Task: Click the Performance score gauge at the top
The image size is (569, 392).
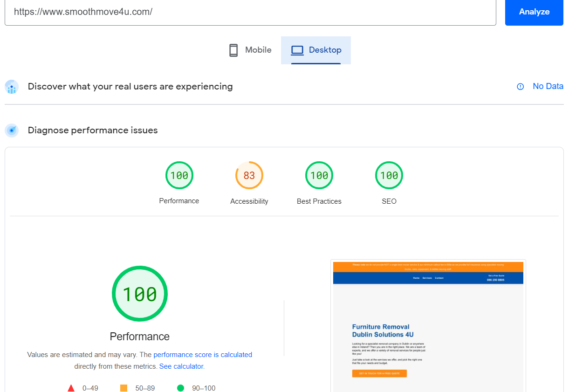Action: (179, 175)
